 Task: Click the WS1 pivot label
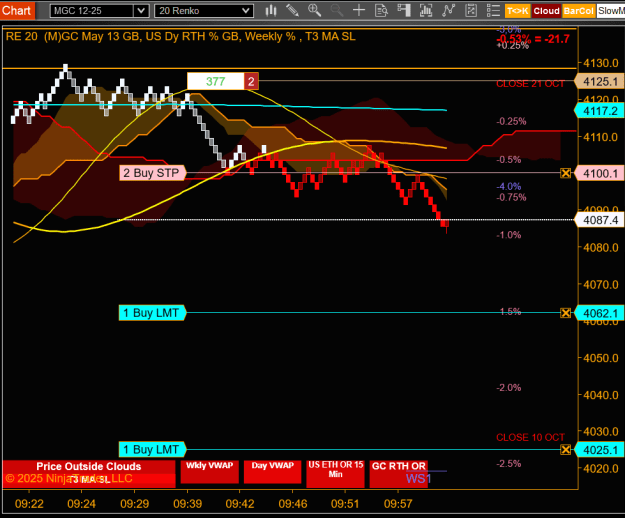419,478
